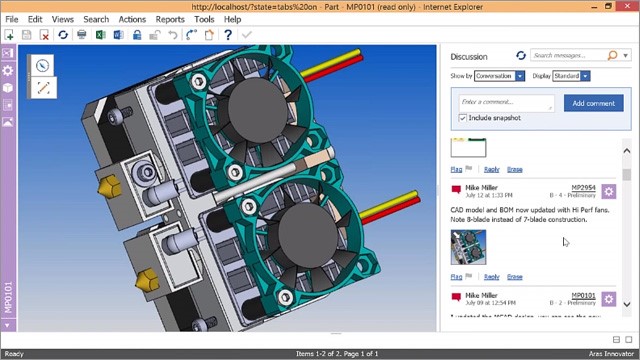Viewport: 640px width, 360px height.
Task: Click Flag under the Hi Perf fans message
Action: [x=456, y=277]
